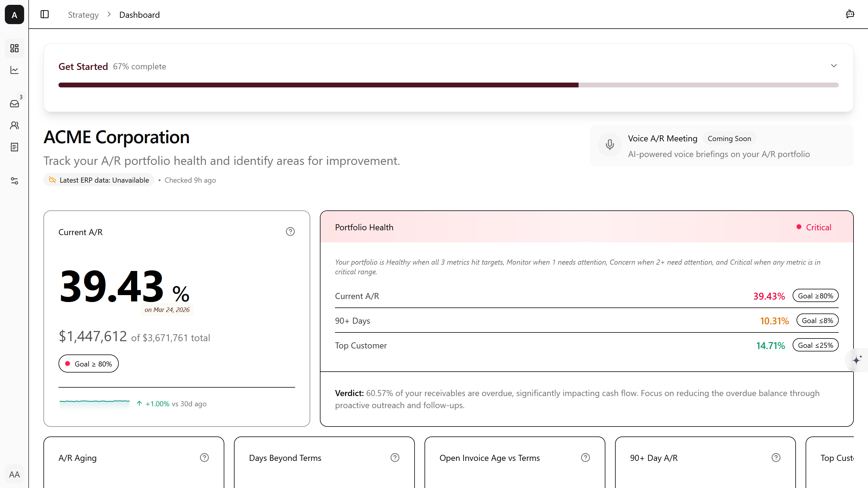
Task: Open the dashboard grid sidebar icon
Action: coord(14,48)
